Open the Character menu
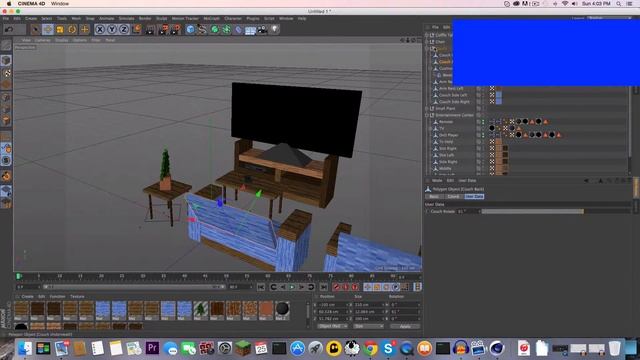The image size is (640, 360). [233, 18]
